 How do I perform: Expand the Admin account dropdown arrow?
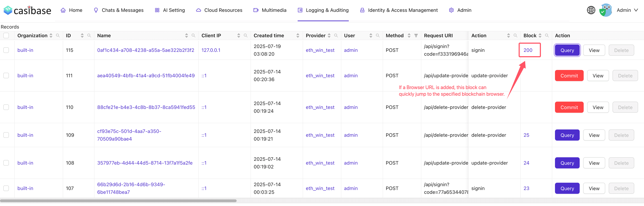[636, 10]
